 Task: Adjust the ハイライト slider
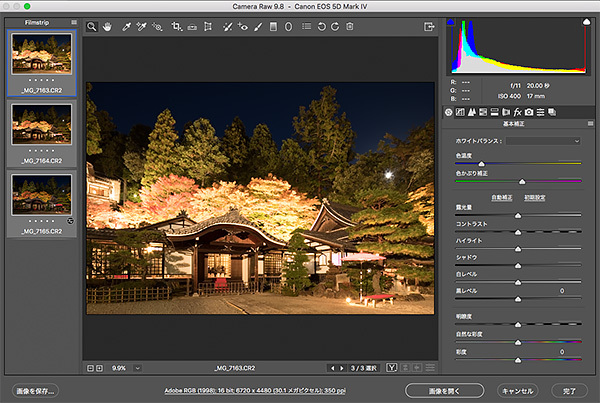coord(518,249)
